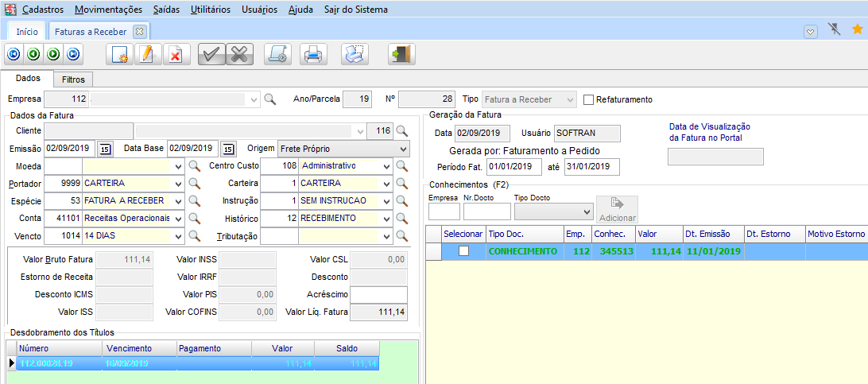Go to the first record
The width and height of the screenshot is (868, 384).
(14, 54)
